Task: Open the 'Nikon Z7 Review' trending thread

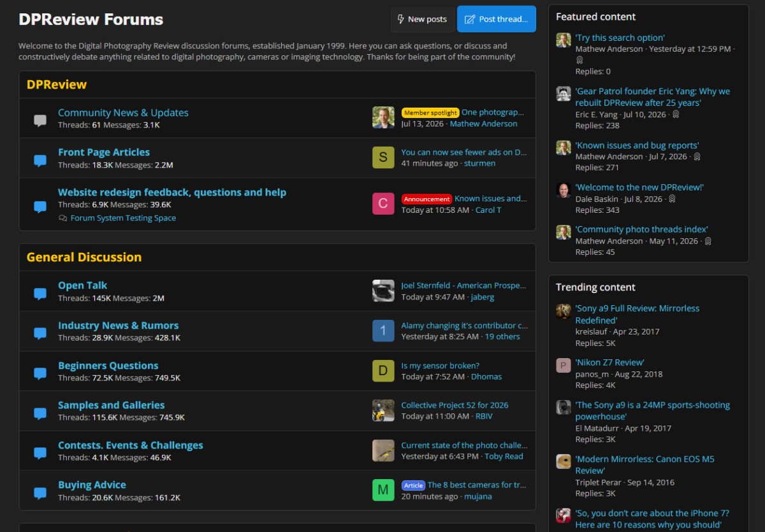Action: (x=609, y=363)
